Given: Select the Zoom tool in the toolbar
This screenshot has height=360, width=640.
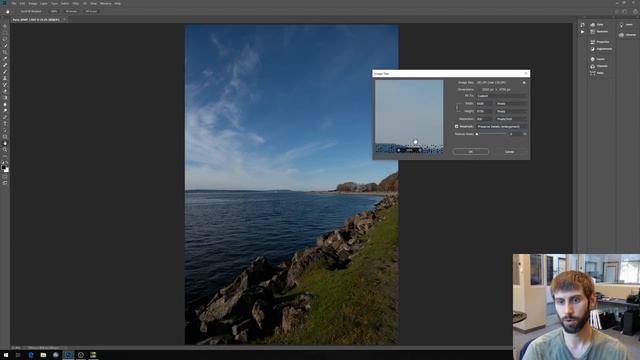Looking at the screenshot, I should click(5, 150).
